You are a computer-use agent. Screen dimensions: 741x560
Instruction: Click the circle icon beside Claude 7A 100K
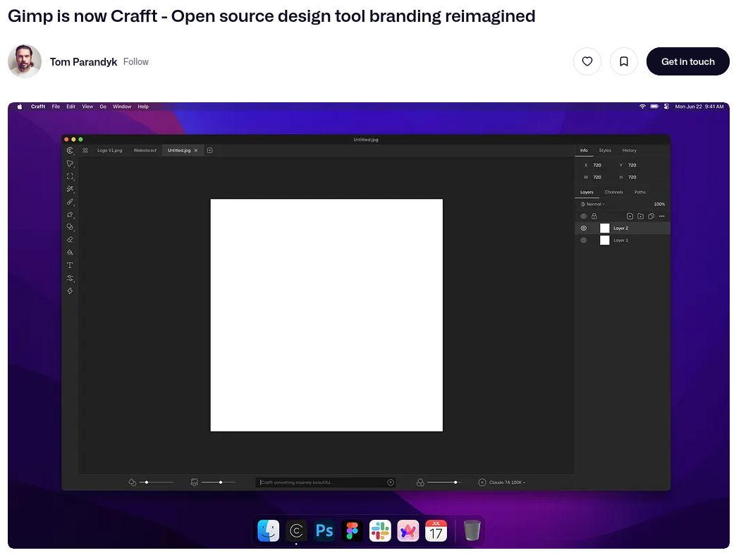pyautogui.click(x=482, y=482)
